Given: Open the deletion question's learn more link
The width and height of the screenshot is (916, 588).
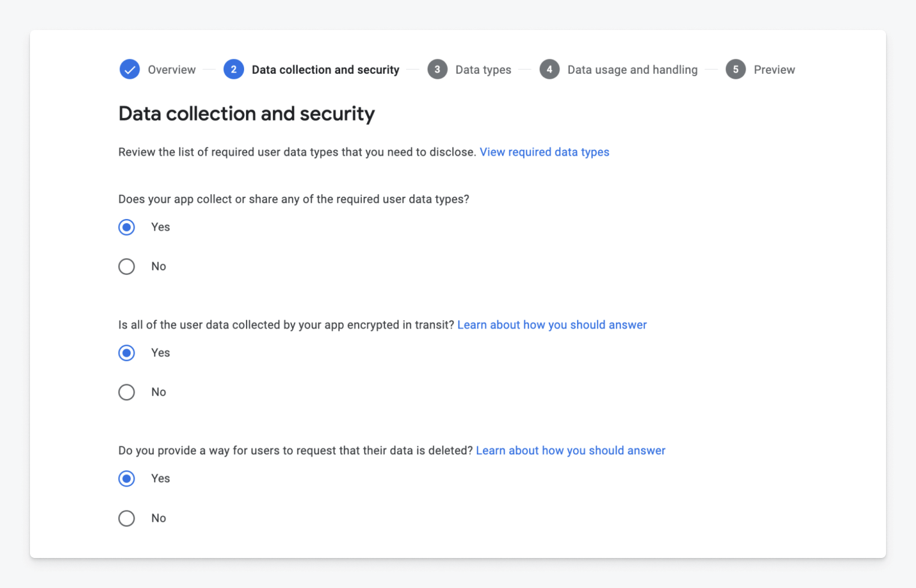Looking at the screenshot, I should click(570, 450).
